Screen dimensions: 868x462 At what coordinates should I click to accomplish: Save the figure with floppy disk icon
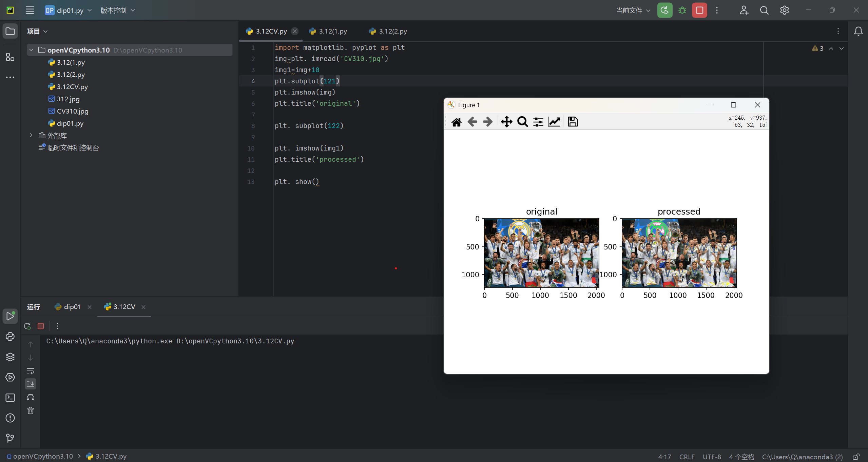(x=573, y=122)
